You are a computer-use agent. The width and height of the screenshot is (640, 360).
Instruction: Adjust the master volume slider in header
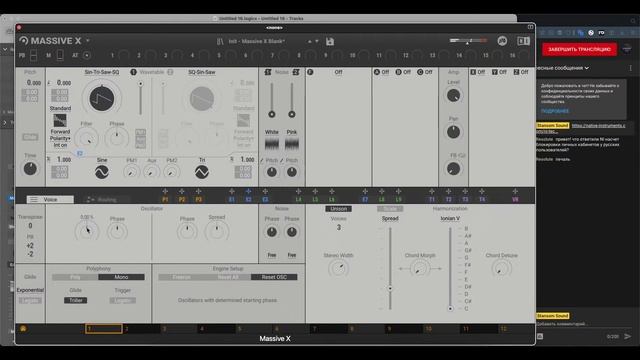pyautogui.click(x=468, y=40)
